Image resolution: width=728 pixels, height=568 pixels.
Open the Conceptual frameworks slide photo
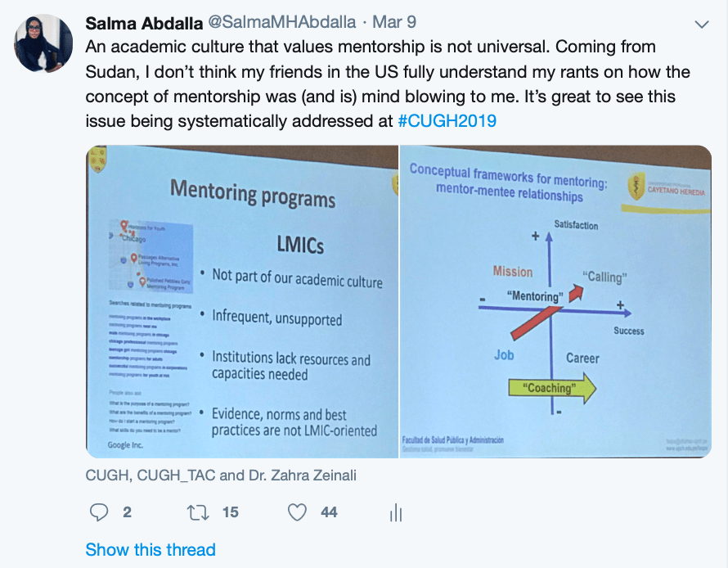tap(555, 301)
